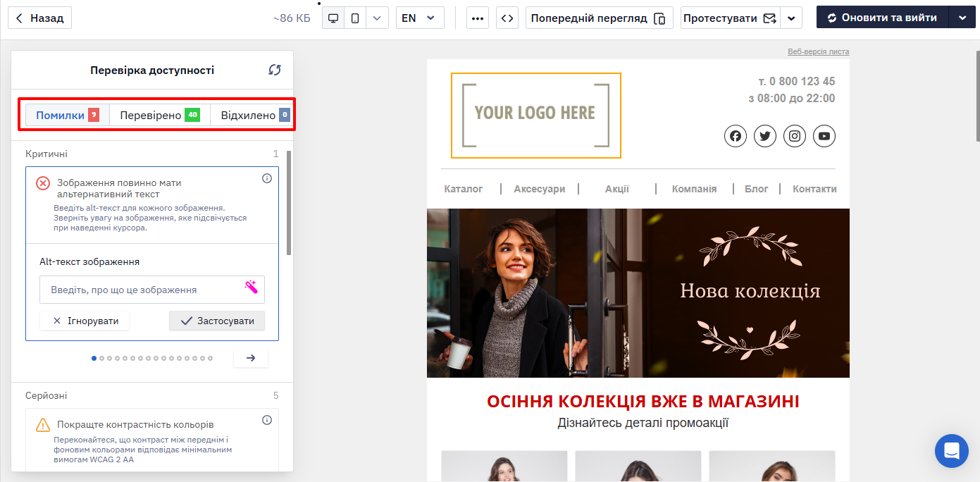980x482 pixels.
Task: Refresh the accessibility check
Action: (x=275, y=70)
